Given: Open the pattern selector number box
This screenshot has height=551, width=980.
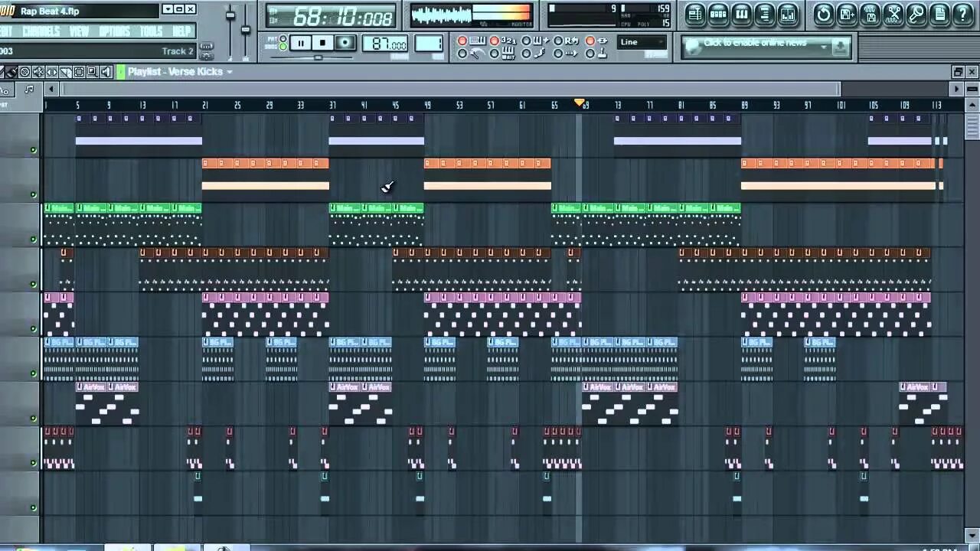Looking at the screenshot, I should point(429,44).
